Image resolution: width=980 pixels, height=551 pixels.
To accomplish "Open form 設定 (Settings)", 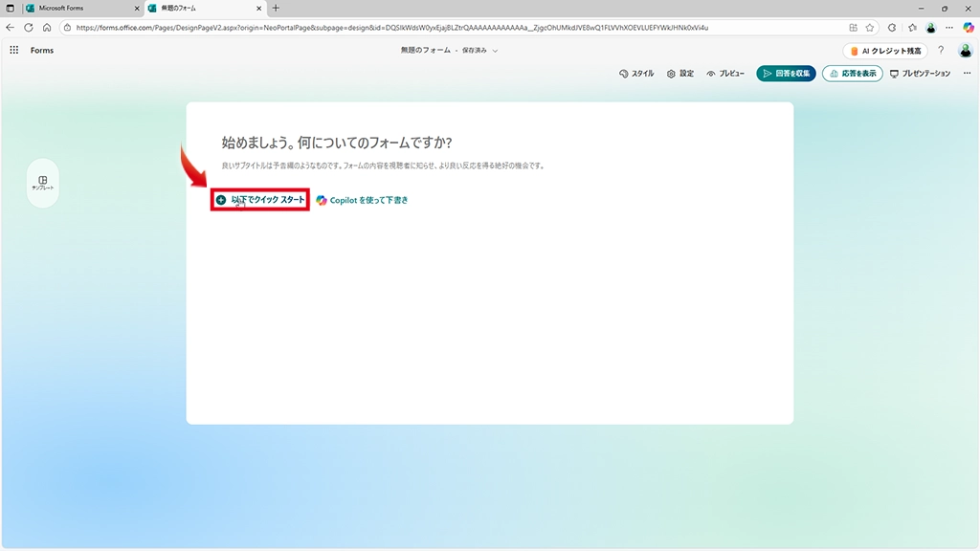I will (680, 74).
